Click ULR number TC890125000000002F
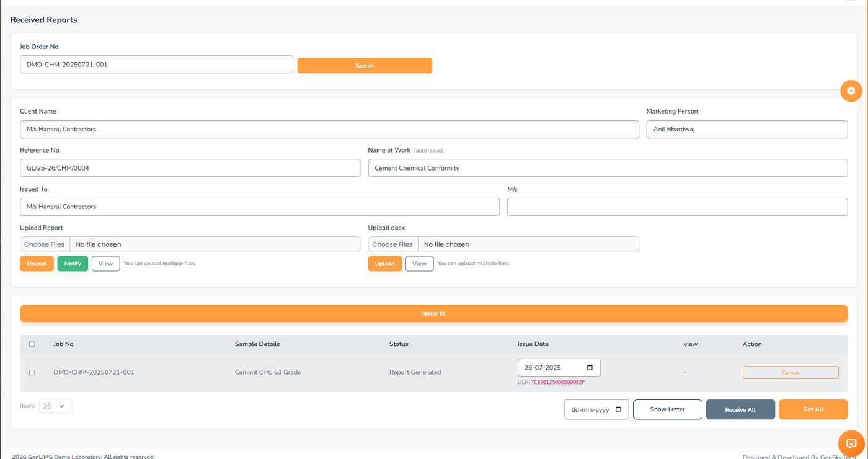Viewport: 868px width, 459px height. 558,383
